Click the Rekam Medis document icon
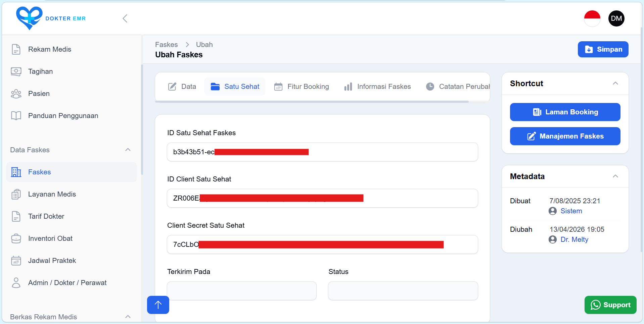 (16, 49)
